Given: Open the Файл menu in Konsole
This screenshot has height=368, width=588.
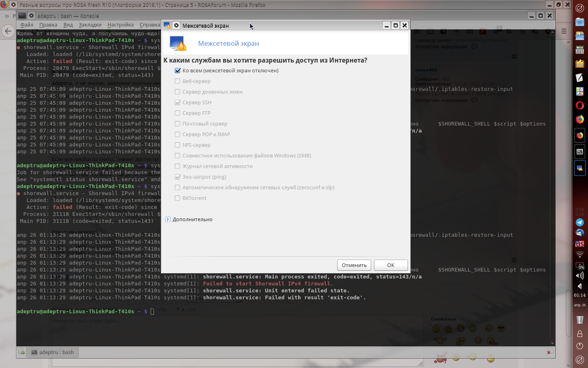Looking at the screenshot, I should tap(27, 25).
